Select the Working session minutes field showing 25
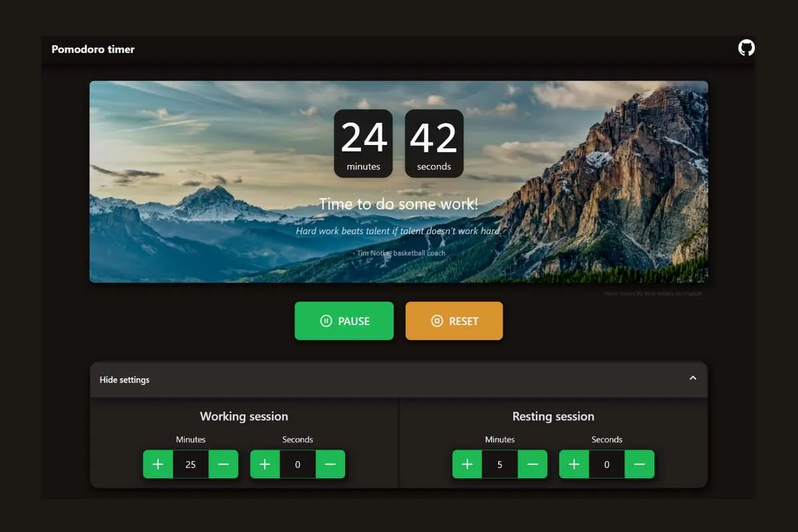 click(x=191, y=464)
